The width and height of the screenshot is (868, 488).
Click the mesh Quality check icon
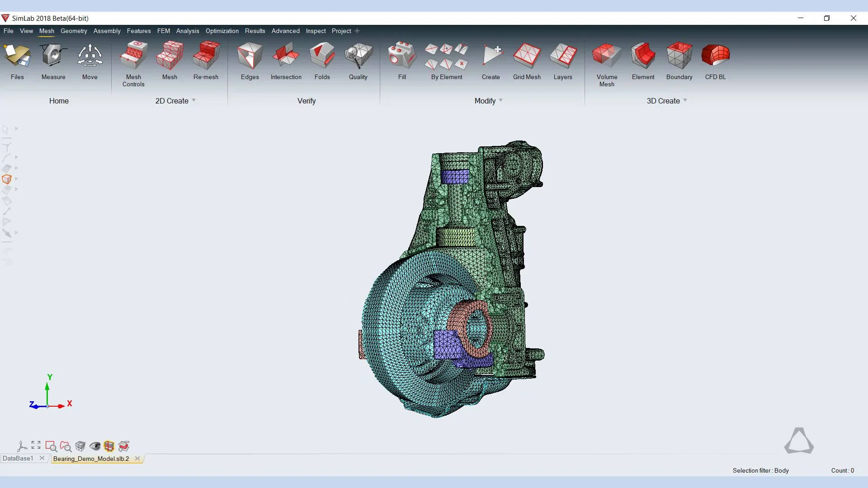[358, 56]
